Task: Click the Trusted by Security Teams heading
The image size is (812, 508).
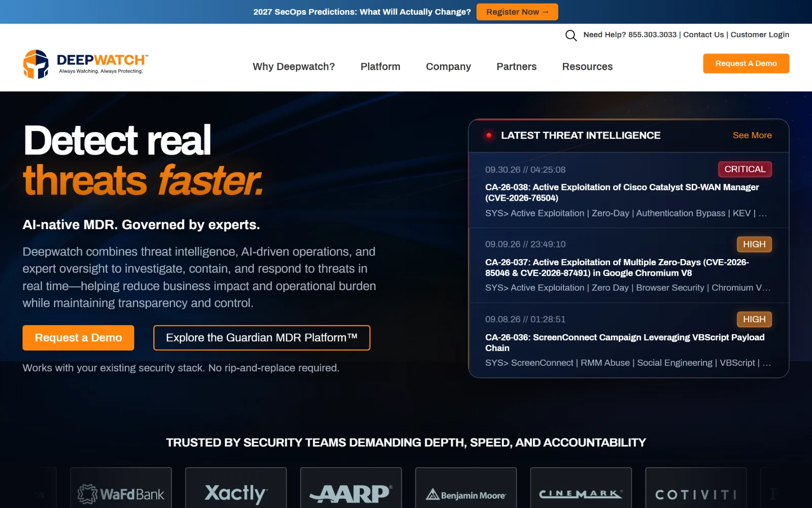Action: 406,442
